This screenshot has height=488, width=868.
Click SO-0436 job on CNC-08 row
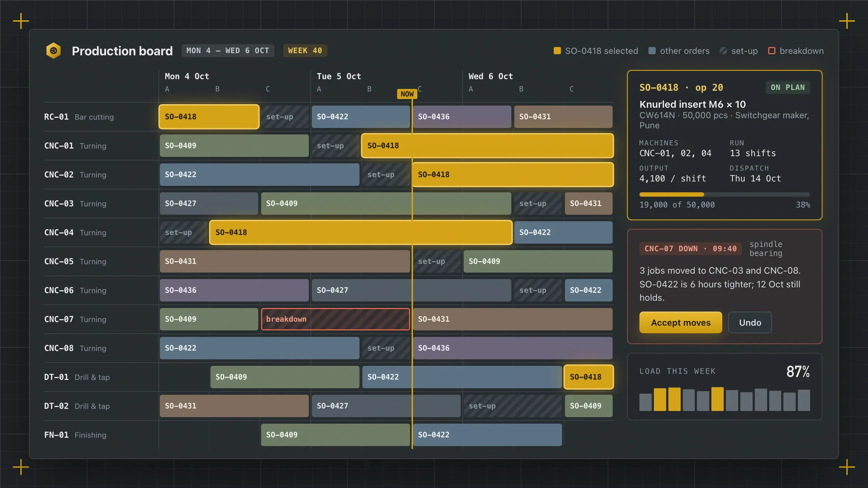click(x=513, y=348)
